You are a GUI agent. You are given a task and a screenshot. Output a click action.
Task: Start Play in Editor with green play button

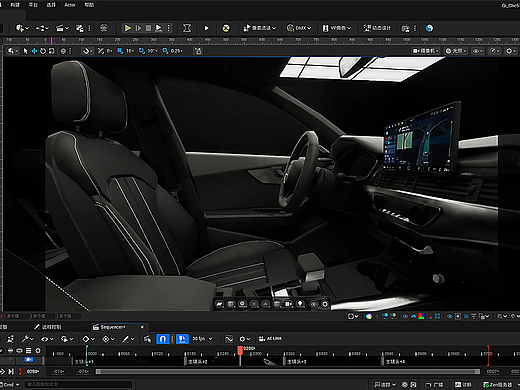click(127, 28)
